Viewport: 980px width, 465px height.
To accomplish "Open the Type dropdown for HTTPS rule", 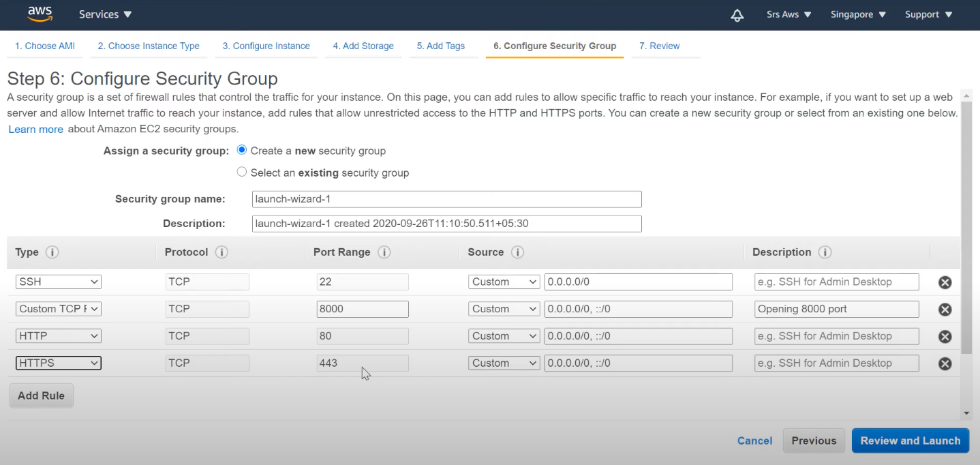I will coord(59,363).
